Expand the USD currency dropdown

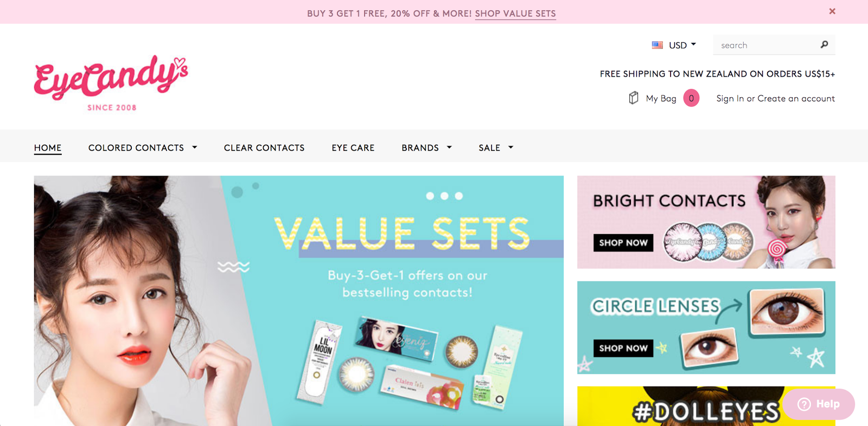pos(682,45)
